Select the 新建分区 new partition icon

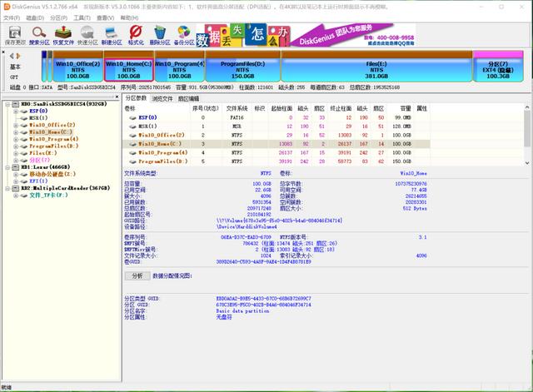click(112, 34)
